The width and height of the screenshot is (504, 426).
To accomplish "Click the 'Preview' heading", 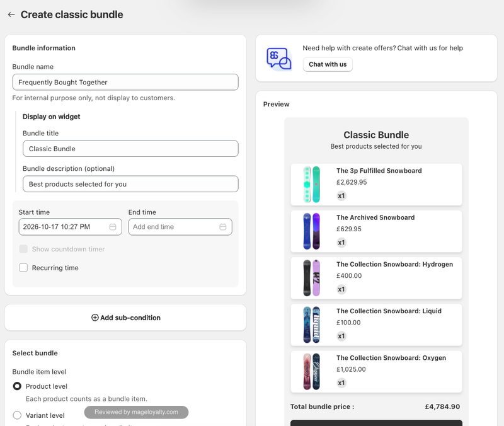I will click(x=277, y=104).
